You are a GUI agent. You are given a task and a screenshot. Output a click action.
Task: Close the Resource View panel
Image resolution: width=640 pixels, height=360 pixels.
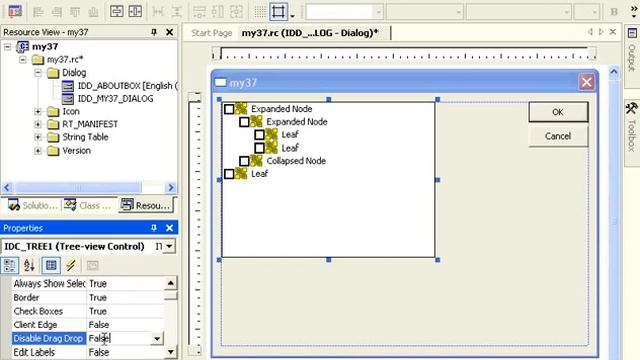tap(170, 32)
